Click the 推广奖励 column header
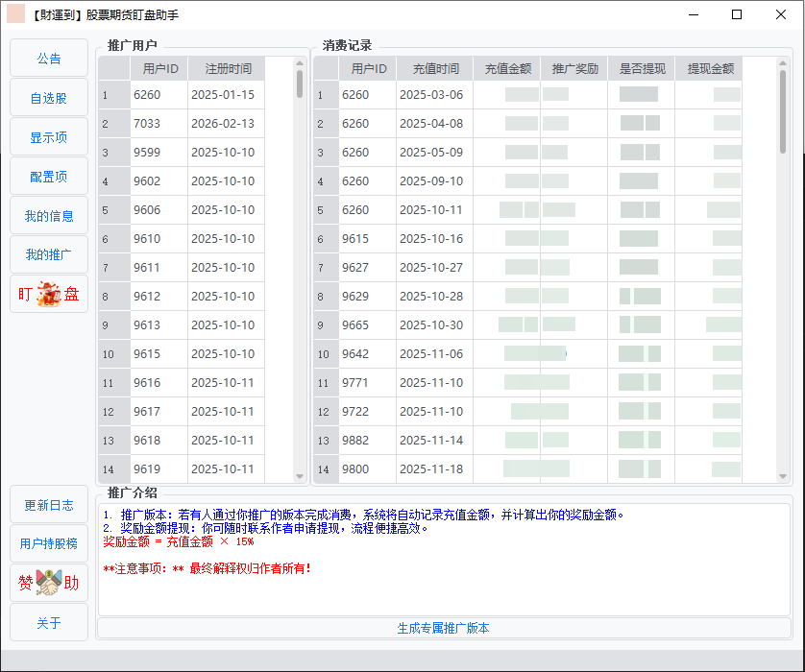This screenshot has height=672, width=805. click(574, 69)
